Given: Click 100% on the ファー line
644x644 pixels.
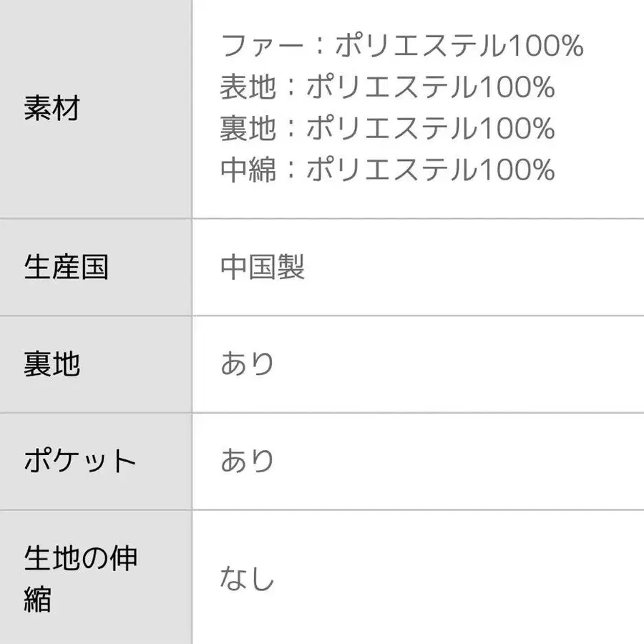Looking at the screenshot, I should click(546, 47).
